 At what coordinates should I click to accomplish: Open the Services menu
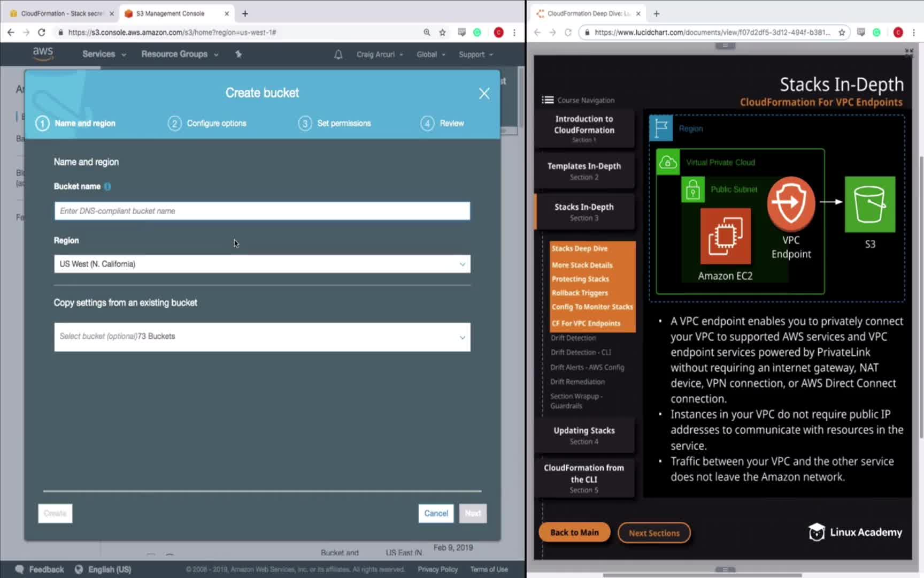[104, 54]
